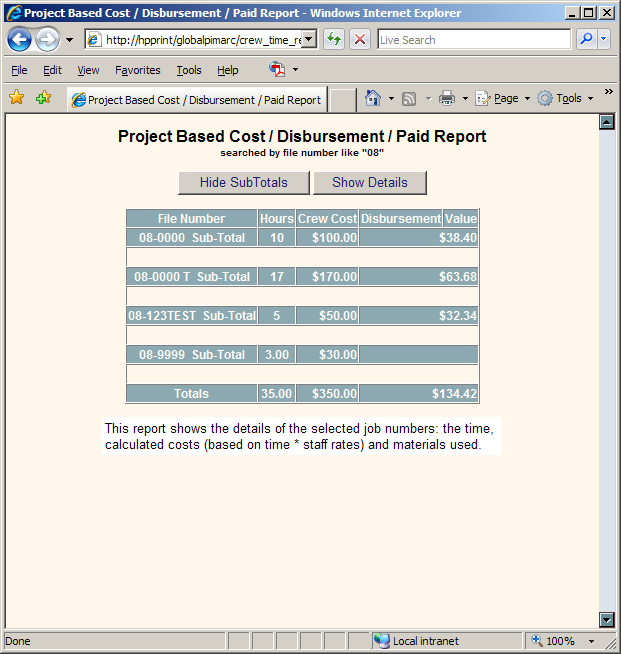Click the 08-0000 Sub-Total row label
Viewport: 621px width, 654px height.
tap(191, 238)
